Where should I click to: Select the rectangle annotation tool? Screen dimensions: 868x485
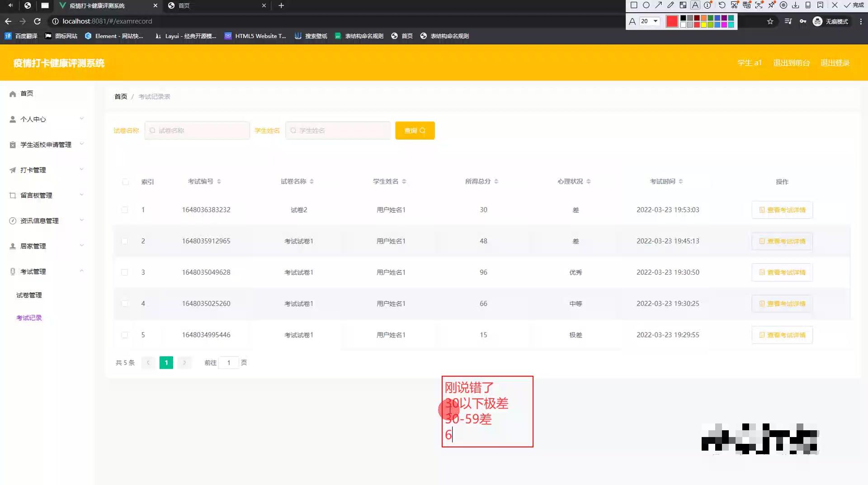click(634, 5)
